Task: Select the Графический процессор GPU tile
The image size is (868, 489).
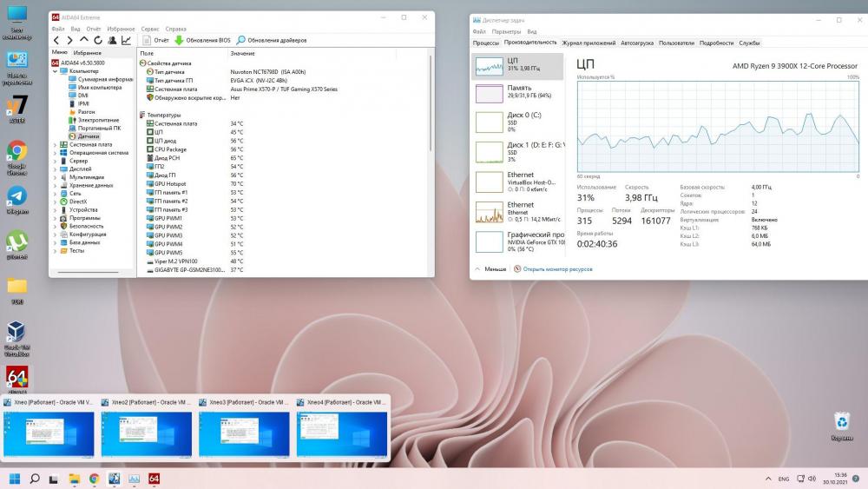Action: [518, 241]
